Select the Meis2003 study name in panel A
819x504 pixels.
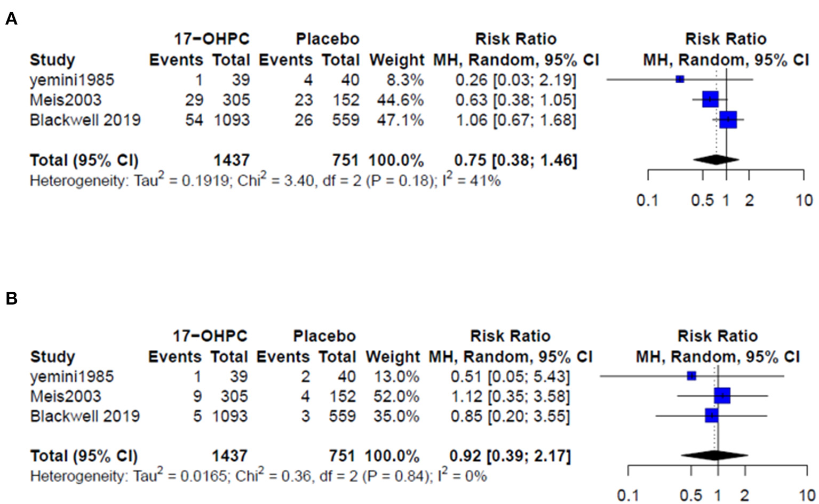click(x=66, y=100)
